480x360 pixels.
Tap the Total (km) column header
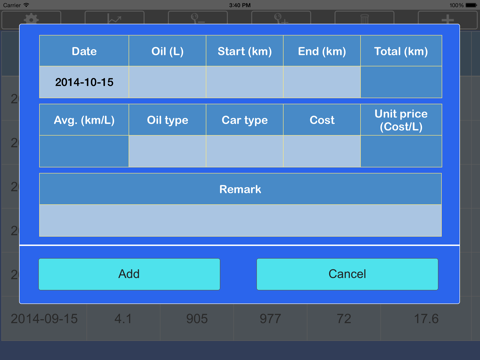coord(401,51)
